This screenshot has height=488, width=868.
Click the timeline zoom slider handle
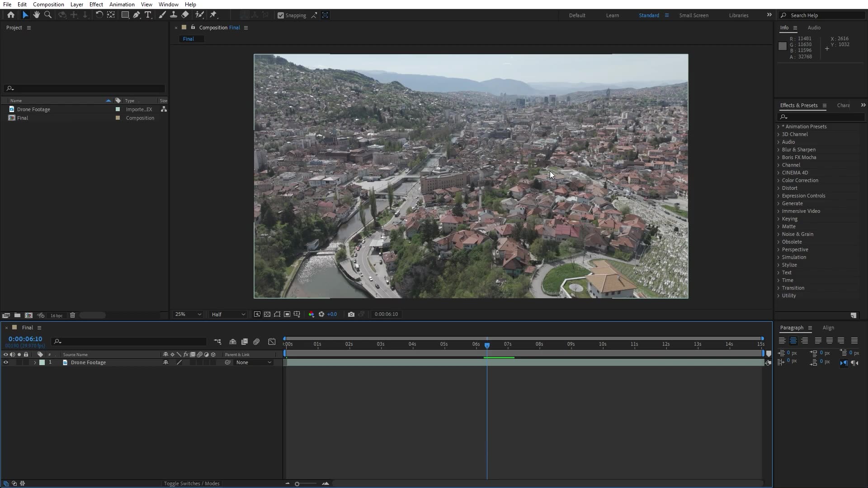tap(297, 484)
